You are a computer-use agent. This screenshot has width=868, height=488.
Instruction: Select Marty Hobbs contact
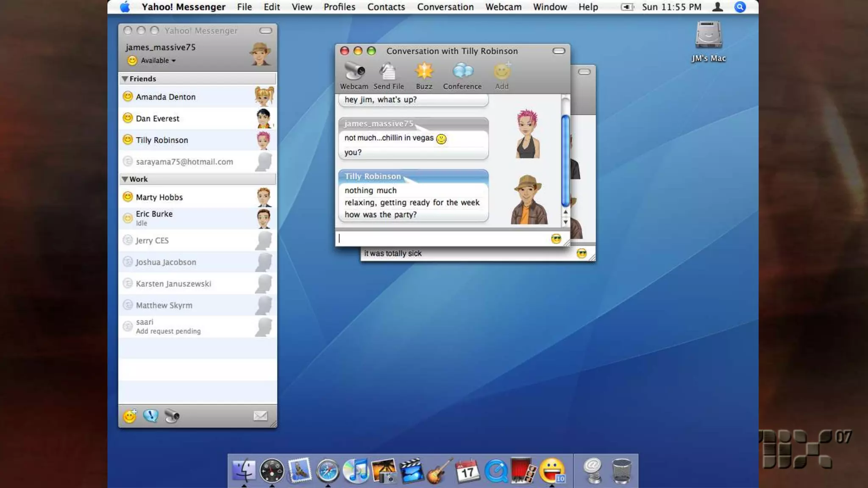pyautogui.click(x=159, y=197)
